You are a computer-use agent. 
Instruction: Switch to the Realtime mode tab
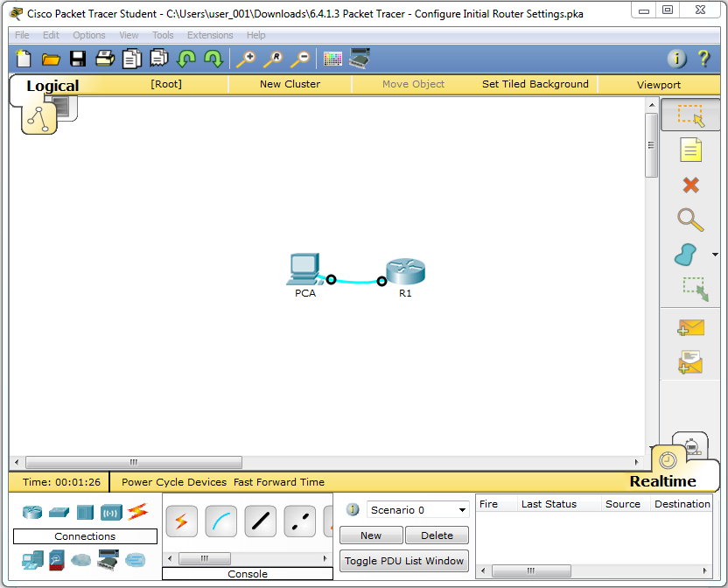click(x=662, y=481)
